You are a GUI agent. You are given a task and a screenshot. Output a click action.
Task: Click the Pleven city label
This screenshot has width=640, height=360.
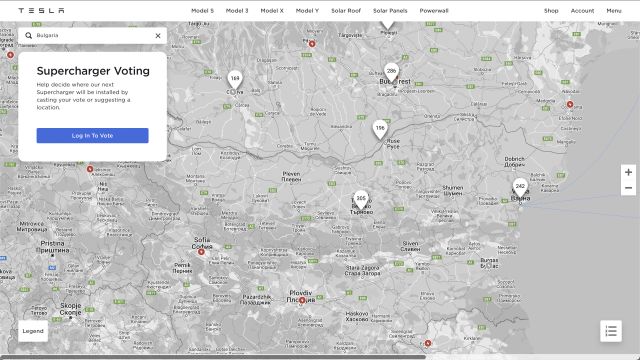point(291,176)
